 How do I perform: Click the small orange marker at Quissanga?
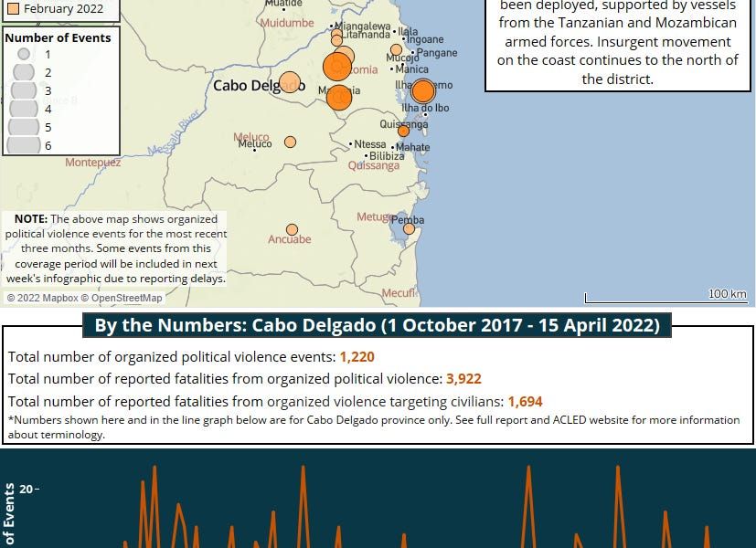403,131
